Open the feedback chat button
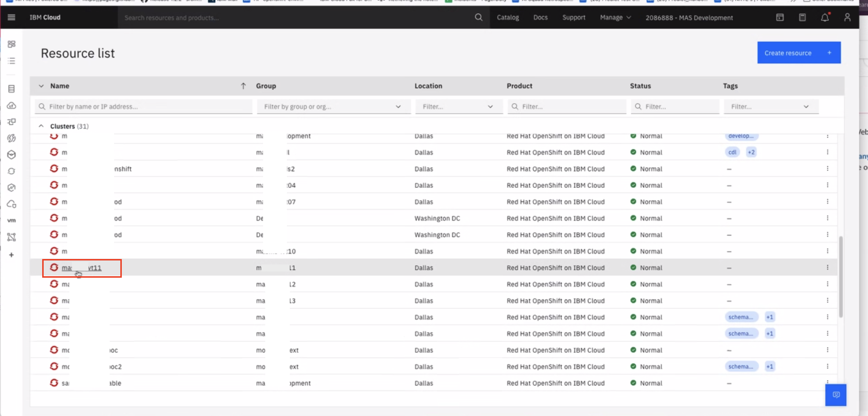This screenshot has height=416, width=868. tap(836, 395)
